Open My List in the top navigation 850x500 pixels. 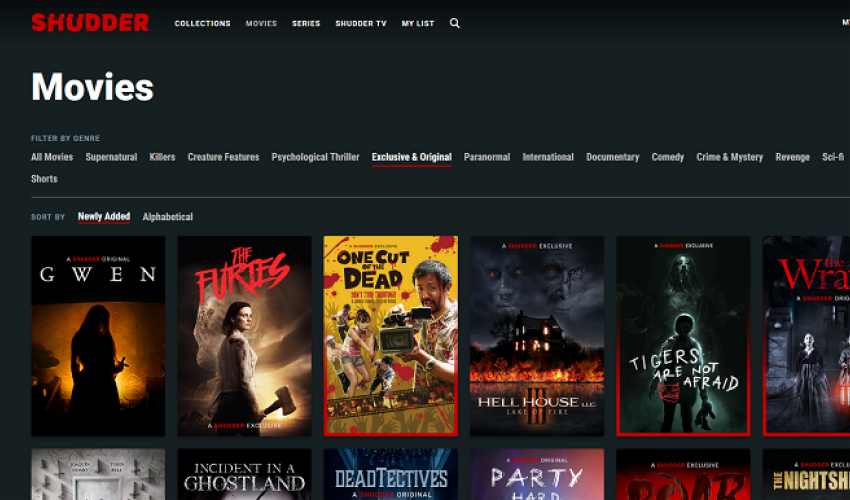tap(417, 23)
